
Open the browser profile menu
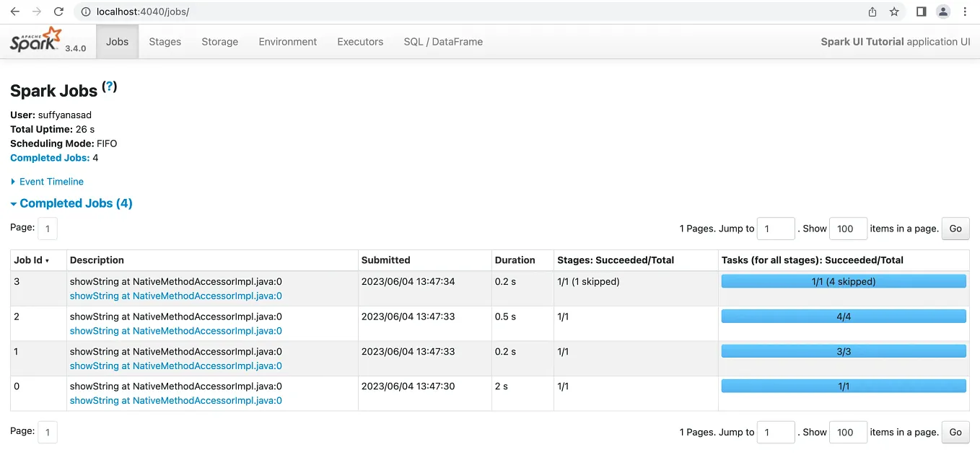click(x=942, y=12)
